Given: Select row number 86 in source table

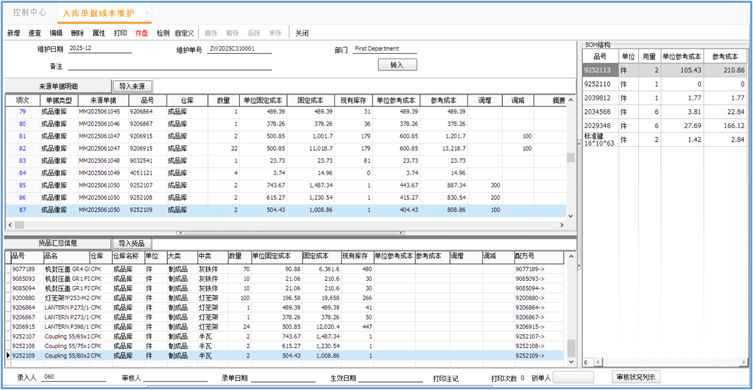Looking at the screenshot, I should [x=22, y=197].
